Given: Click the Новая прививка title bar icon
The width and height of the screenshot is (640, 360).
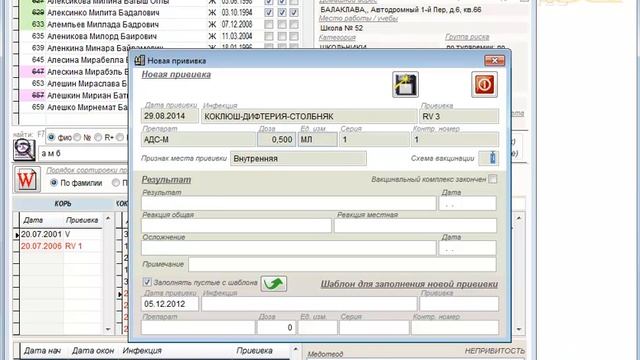Looking at the screenshot, I should point(140,60).
